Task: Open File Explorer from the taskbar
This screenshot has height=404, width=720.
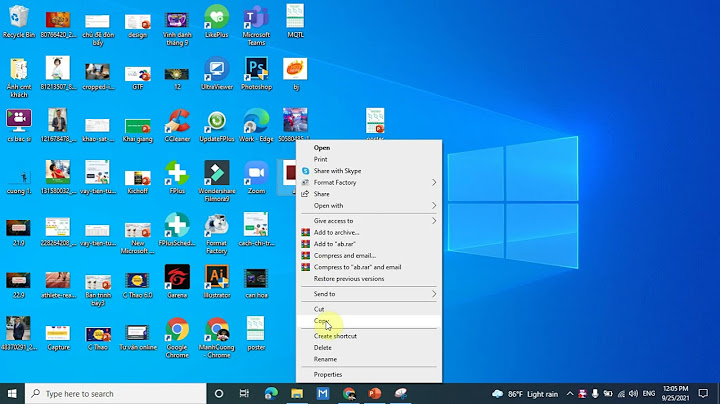Action: [x=297, y=393]
